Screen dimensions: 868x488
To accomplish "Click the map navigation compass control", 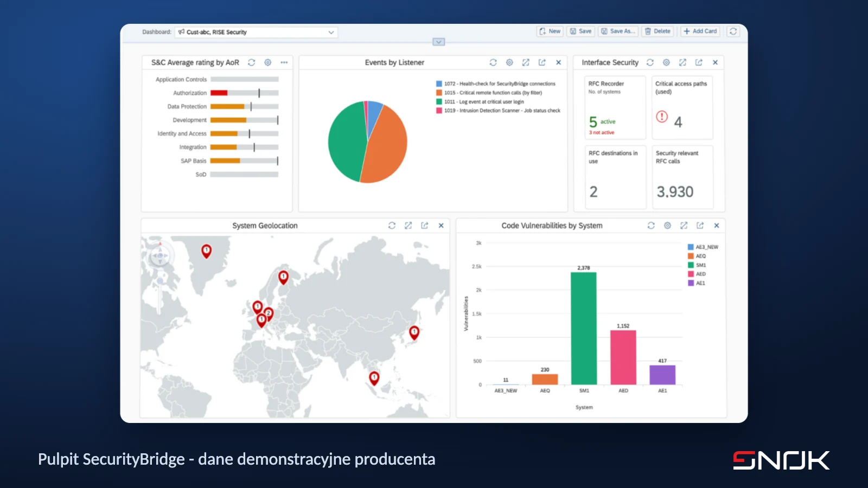I will point(159,255).
